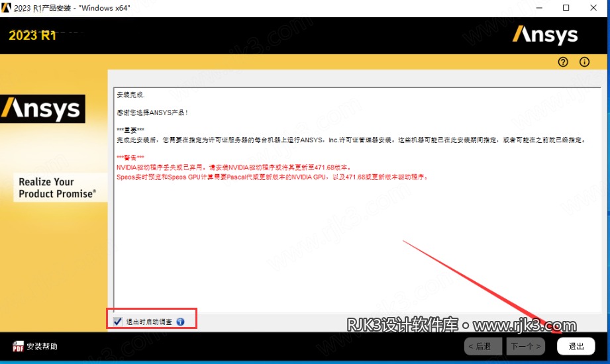Screen dimensions: 610x364
Task: Click the info icon next to survey checkbox
Action: (180, 322)
